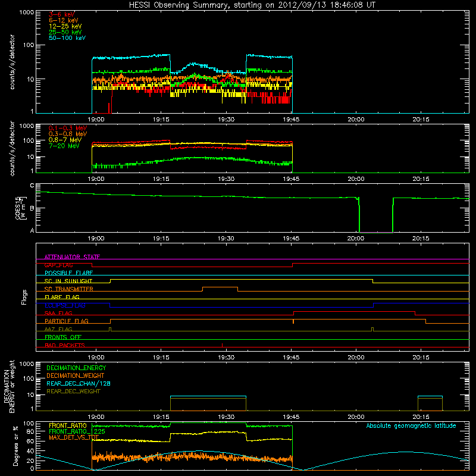Click the BAD_PACKETS spike marker

coord(222,345)
